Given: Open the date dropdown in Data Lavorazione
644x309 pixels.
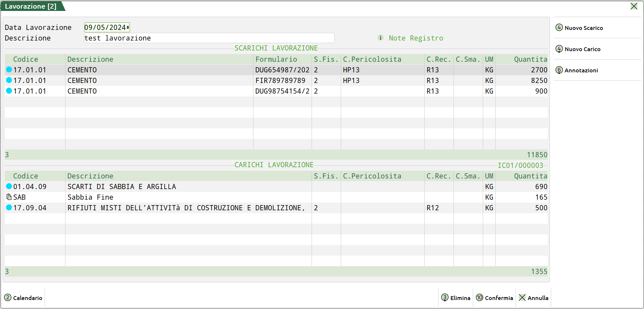Looking at the screenshot, I should (x=128, y=28).
